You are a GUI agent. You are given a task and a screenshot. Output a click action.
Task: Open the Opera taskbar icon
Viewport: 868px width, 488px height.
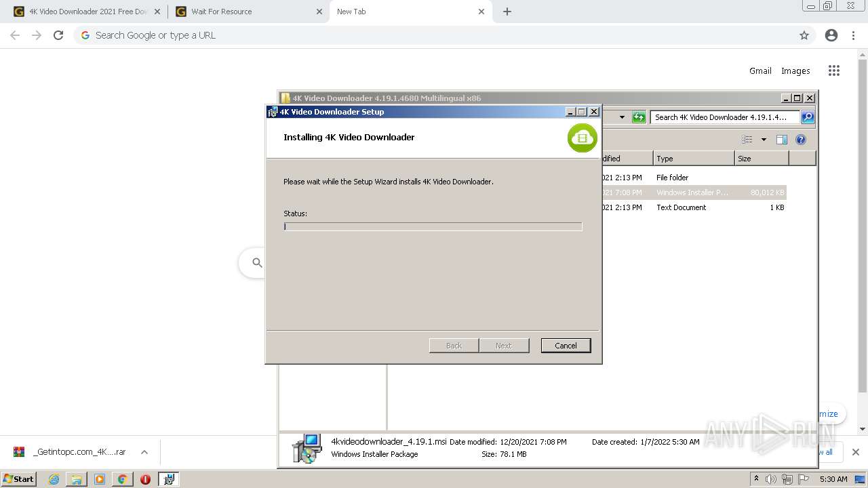click(x=145, y=479)
